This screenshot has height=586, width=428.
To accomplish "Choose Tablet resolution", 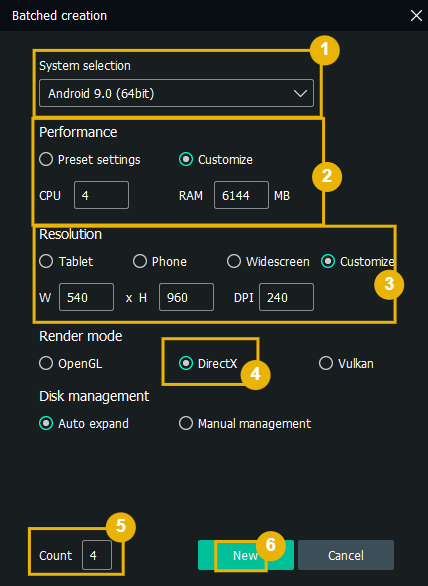I will pos(66,261).
